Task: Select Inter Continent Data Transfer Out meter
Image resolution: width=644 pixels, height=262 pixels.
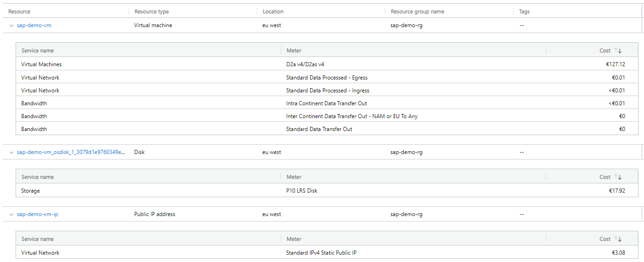Action: pyautogui.click(x=352, y=116)
